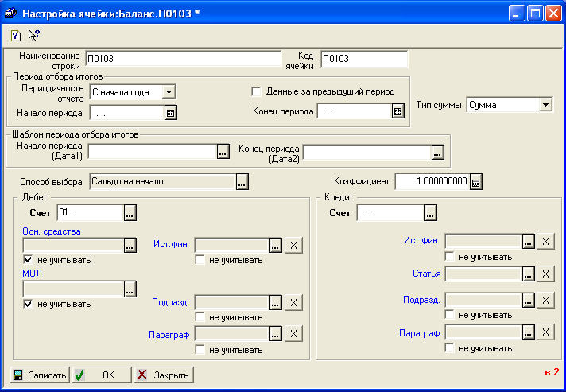Open the credit Статья link label
566x392 pixels.
tap(427, 274)
